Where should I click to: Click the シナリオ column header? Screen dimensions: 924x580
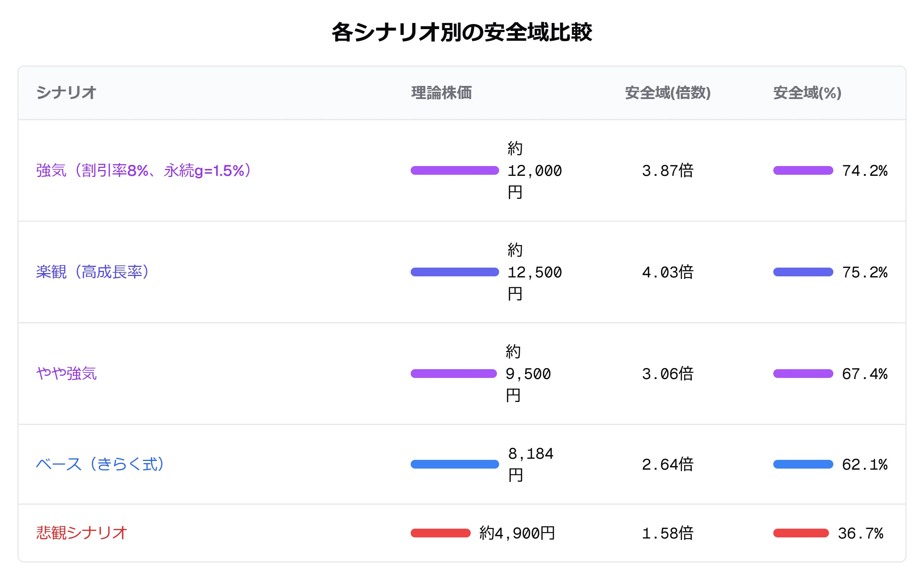[66, 93]
